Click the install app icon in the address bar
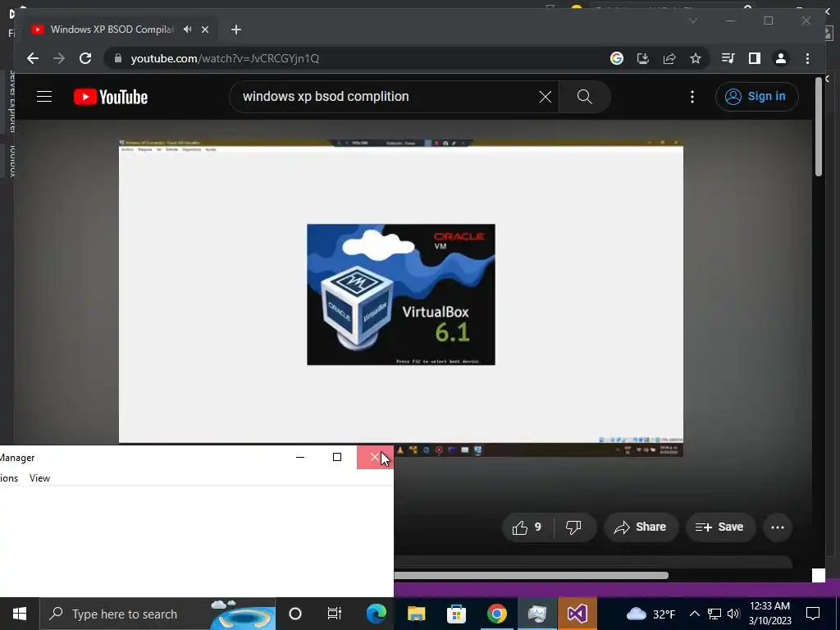Image resolution: width=840 pixels, height=630 pixels. [x=643, y=58]
